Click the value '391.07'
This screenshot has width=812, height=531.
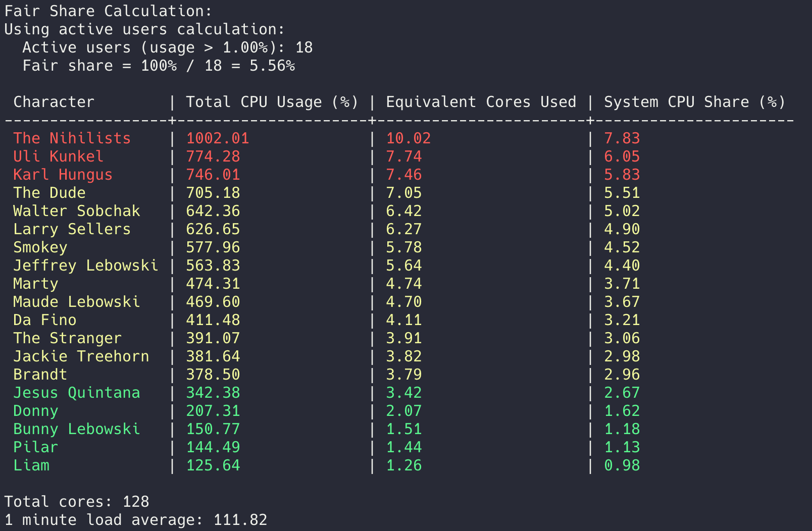point(213,338)
